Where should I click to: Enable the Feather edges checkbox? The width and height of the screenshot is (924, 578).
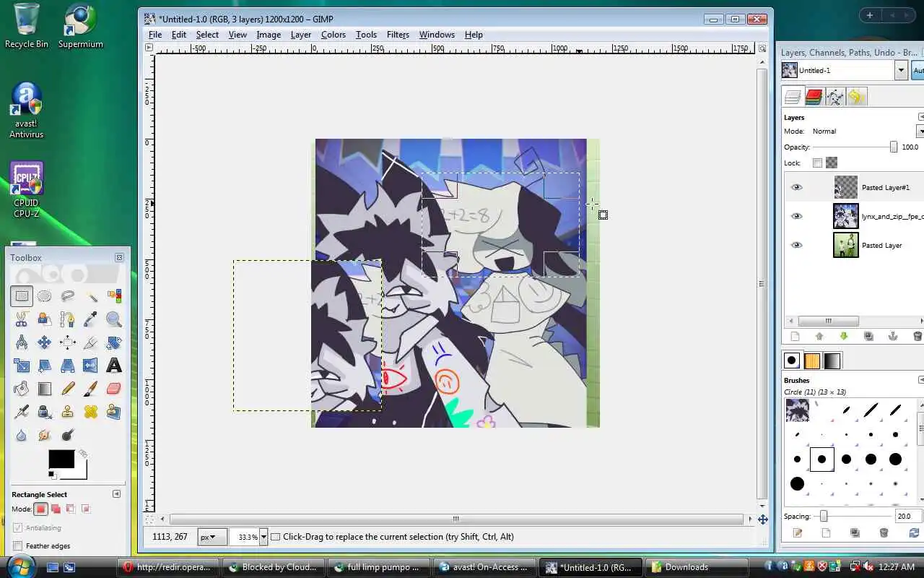tap(18, 545)
